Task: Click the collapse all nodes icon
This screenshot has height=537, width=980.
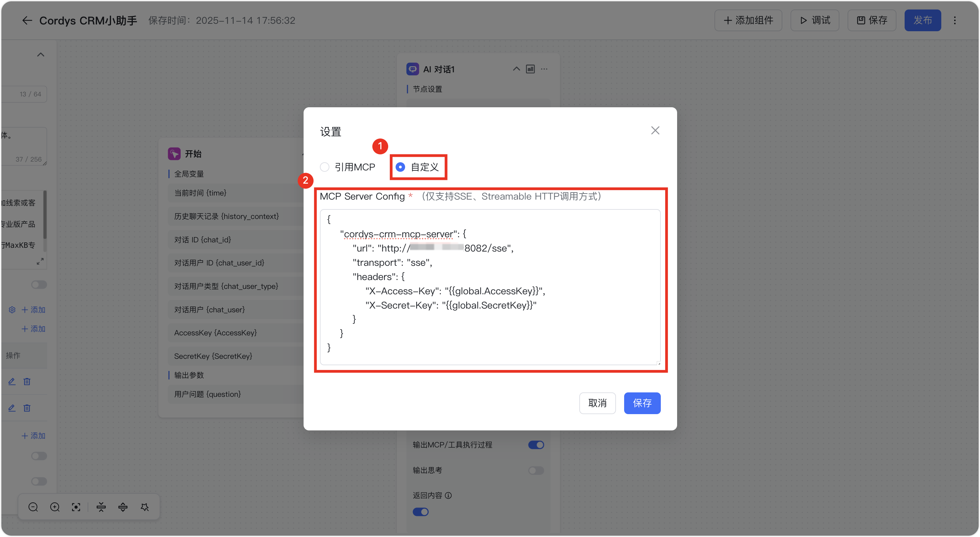Action: pyautogui.click(x=101, y=507)
